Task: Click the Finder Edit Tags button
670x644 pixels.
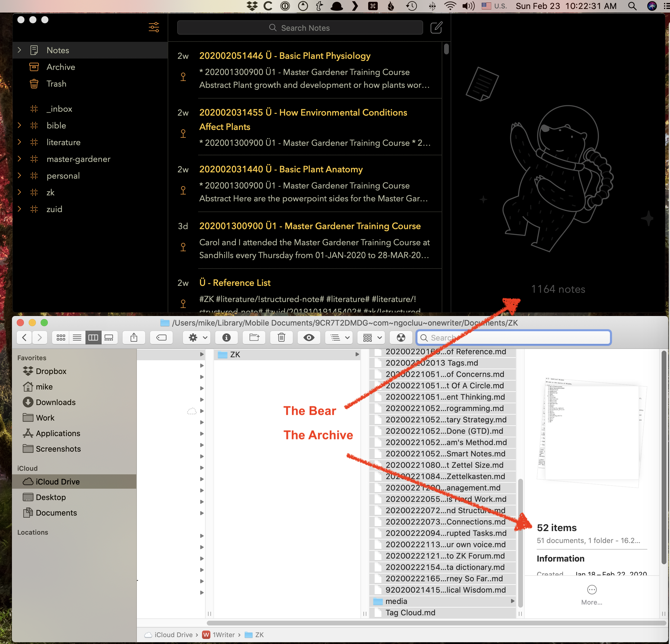Action: click(161, 338)
